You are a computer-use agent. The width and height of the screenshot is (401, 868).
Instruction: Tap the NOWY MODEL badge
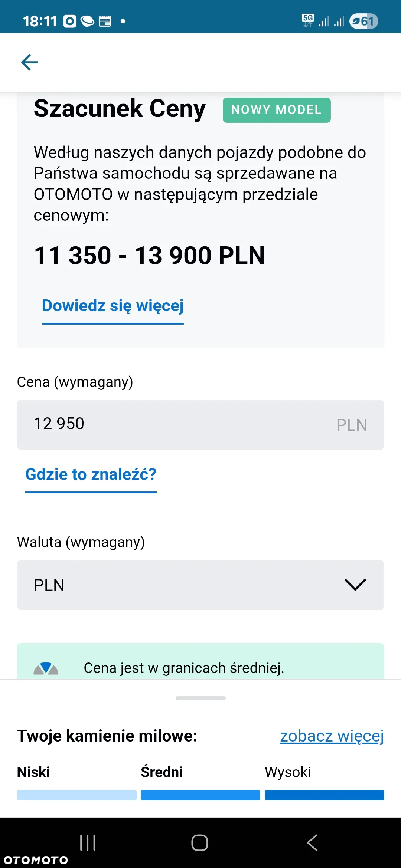pos(277,110)
